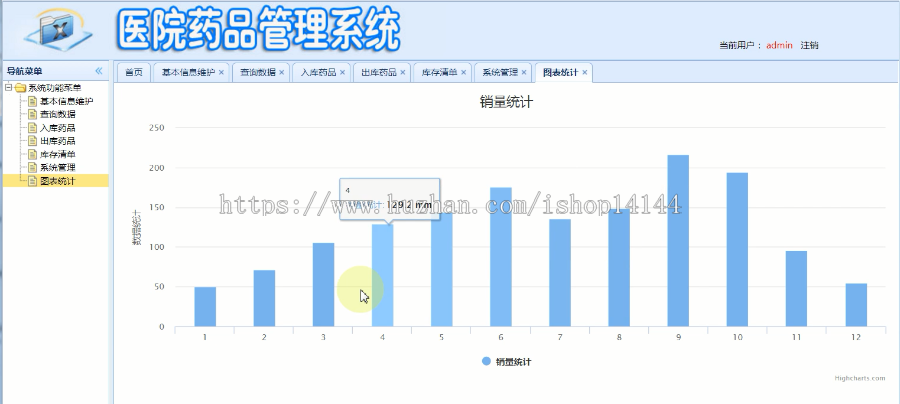
Task: Click the bar for month 2
Action: 264,298
